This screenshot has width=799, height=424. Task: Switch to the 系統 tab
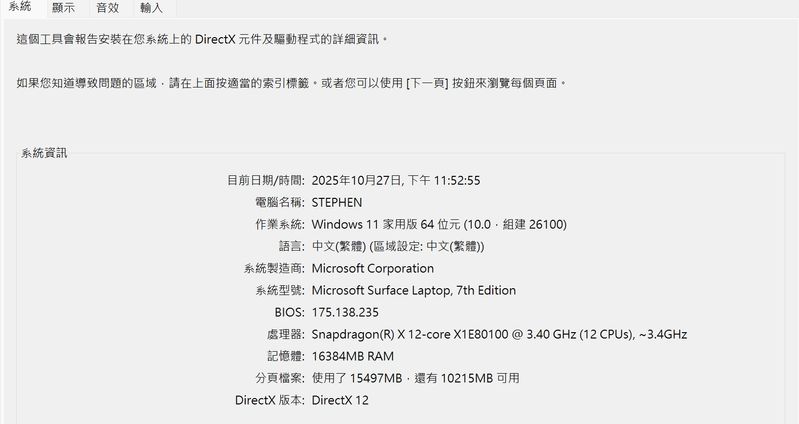point(19,8)
